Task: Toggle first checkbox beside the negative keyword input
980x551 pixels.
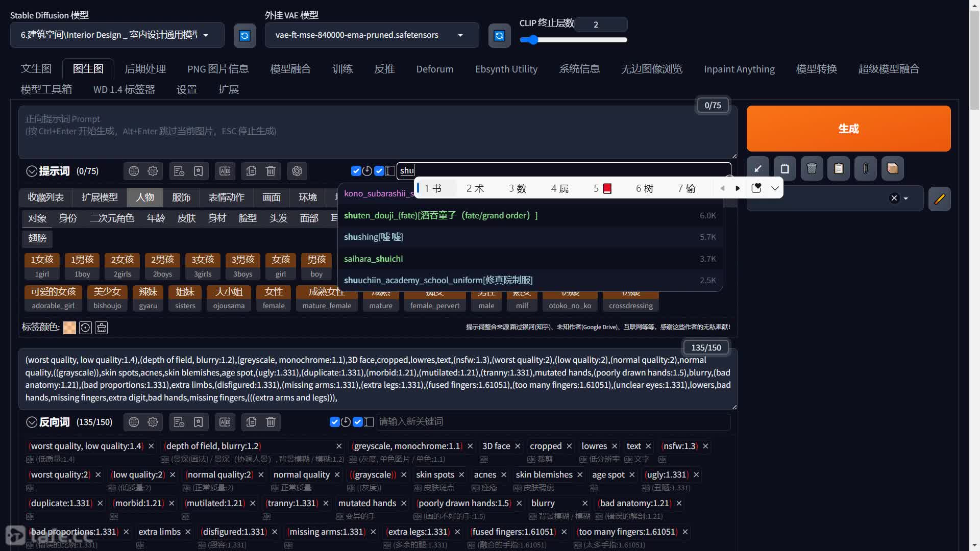Action: pyautogui.click(x=335, y=422)
